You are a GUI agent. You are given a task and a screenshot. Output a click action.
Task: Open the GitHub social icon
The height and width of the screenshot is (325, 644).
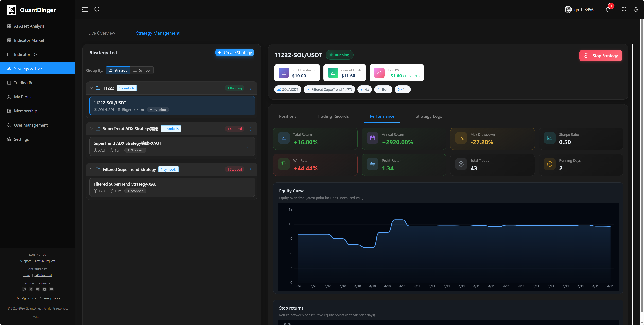coord(24,289)
